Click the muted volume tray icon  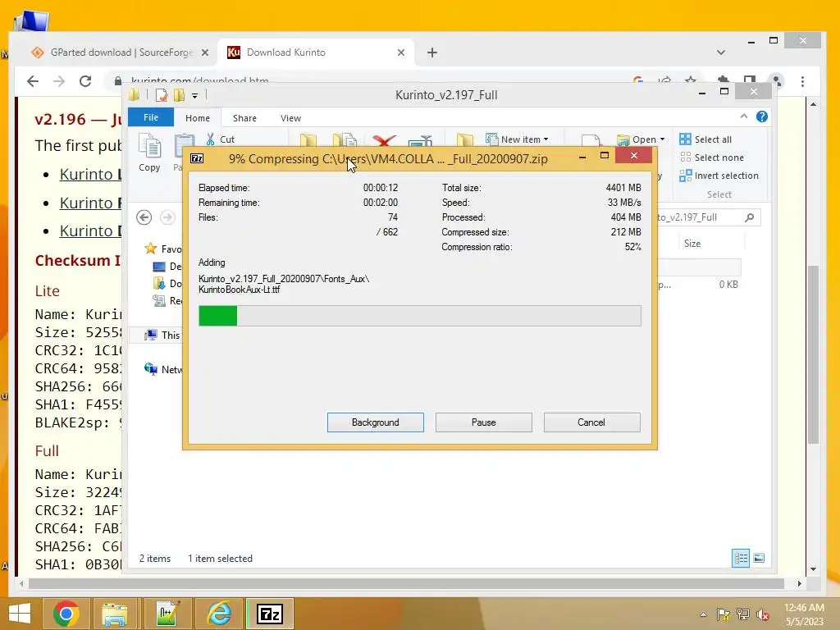coord(762,615)
